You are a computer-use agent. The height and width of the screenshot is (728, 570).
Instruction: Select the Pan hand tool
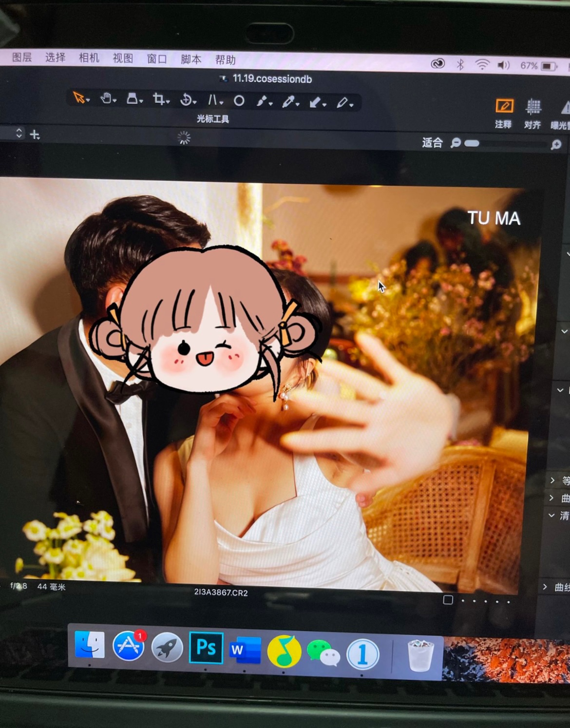(106, 98)
